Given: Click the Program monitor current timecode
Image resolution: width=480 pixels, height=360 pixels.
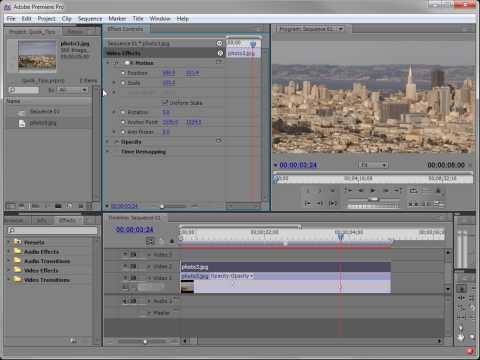Looking at the screenshot, I should coord(298,165).
